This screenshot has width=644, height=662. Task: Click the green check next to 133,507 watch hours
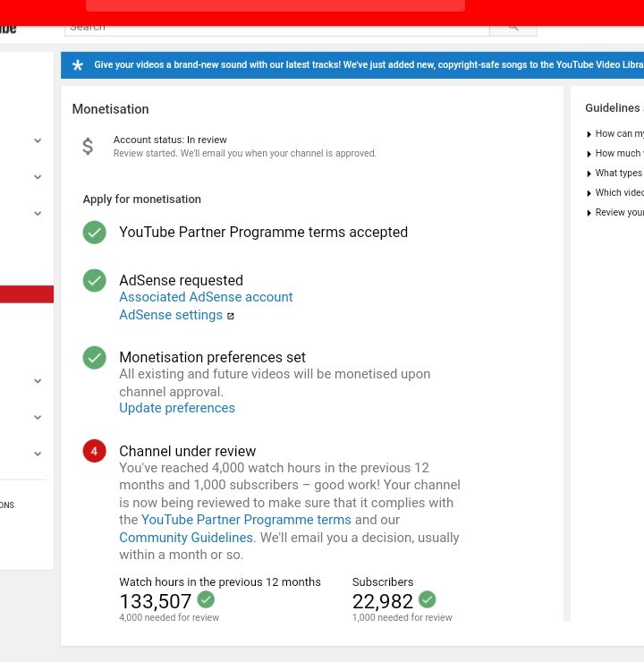(x=206, y=599)
